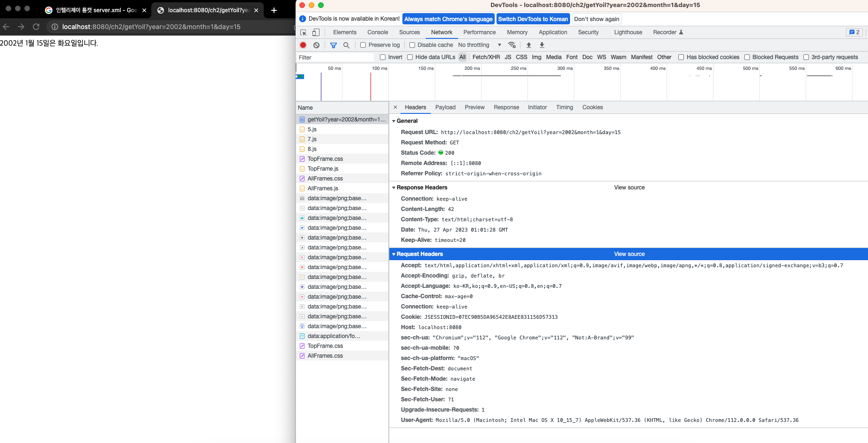Clear the network log
Image resolution: width=868 pixels, height=443 pixels.
[316, 45]
